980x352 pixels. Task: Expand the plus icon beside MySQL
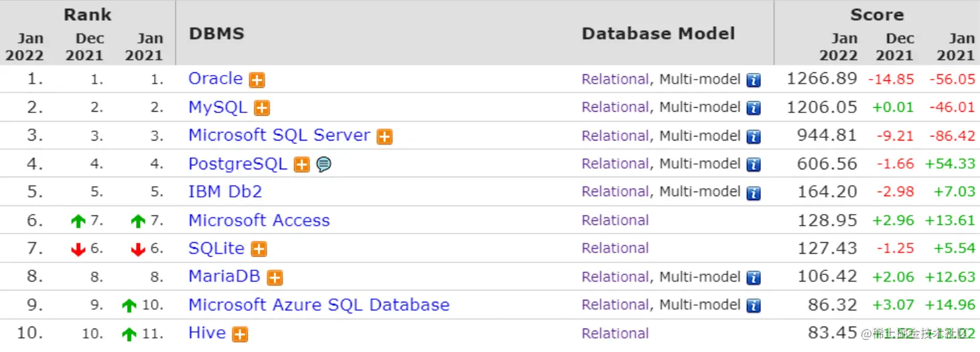pyautogui.click(x=261, y=108)
